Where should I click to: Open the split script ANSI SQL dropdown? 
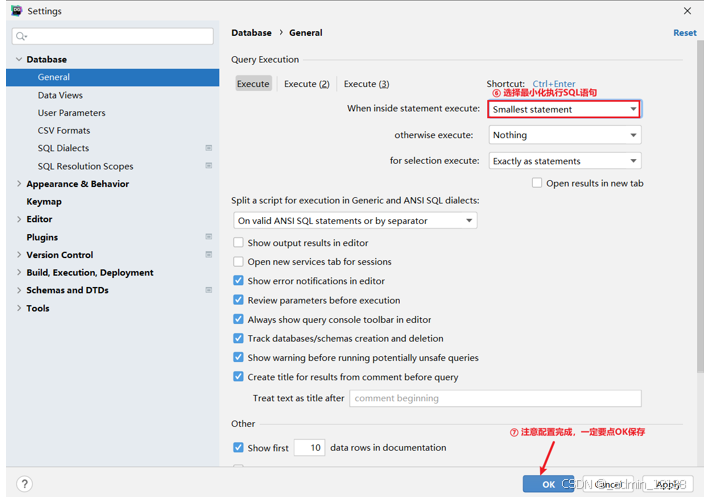click(355, 221)
